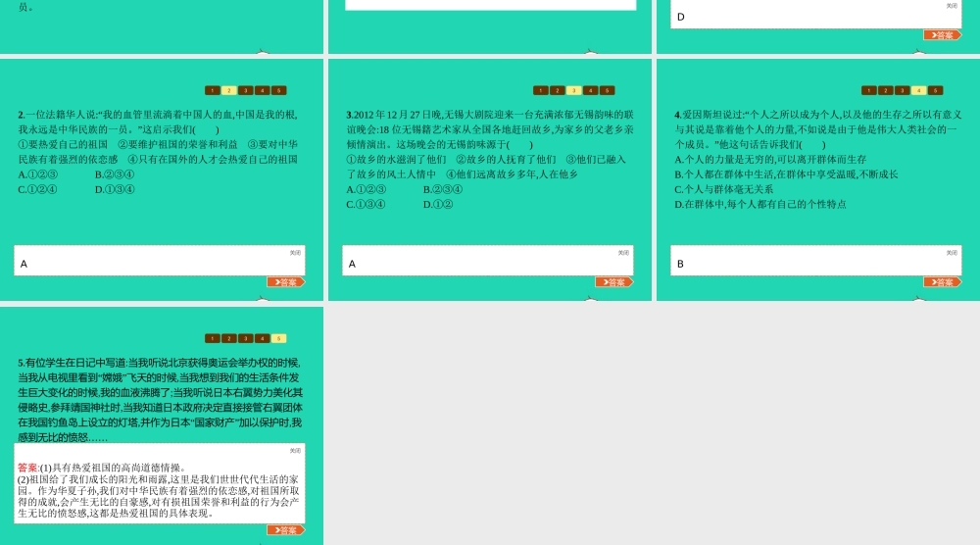
Task: Select option C 个人与群体毫无关系
Action: pyautogui.click(x=724, y=189)
